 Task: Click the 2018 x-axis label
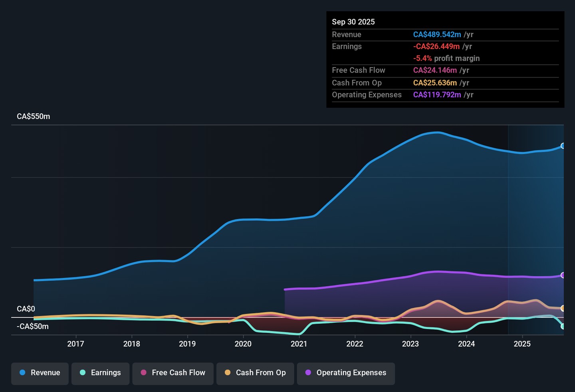[131, 344]
